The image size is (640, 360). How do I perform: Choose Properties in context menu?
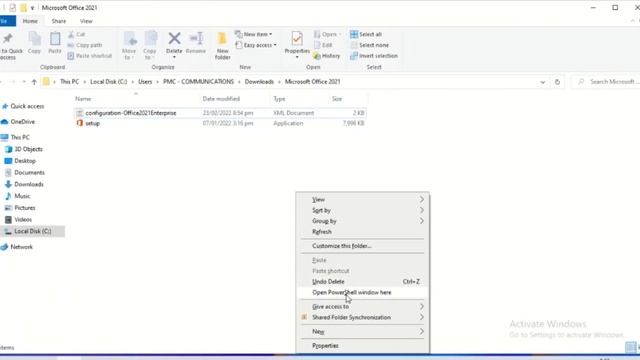pyautogui.click(x=362, y=346)
